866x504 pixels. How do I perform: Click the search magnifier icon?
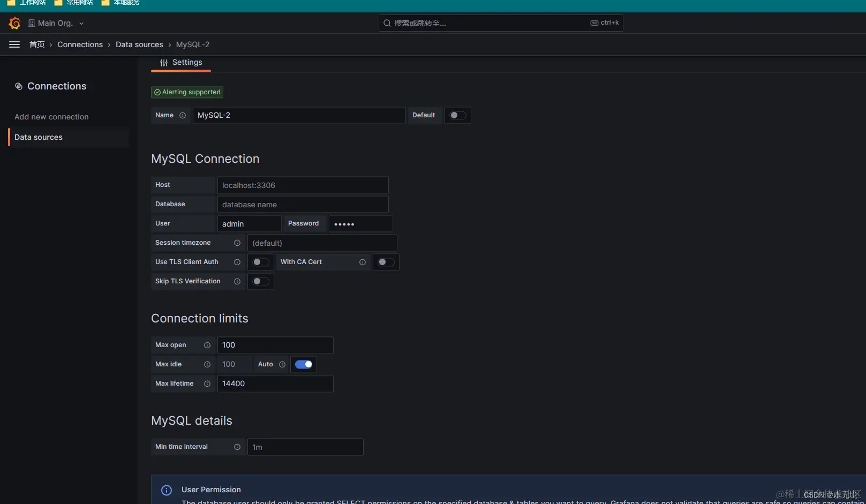coord(387,23)
